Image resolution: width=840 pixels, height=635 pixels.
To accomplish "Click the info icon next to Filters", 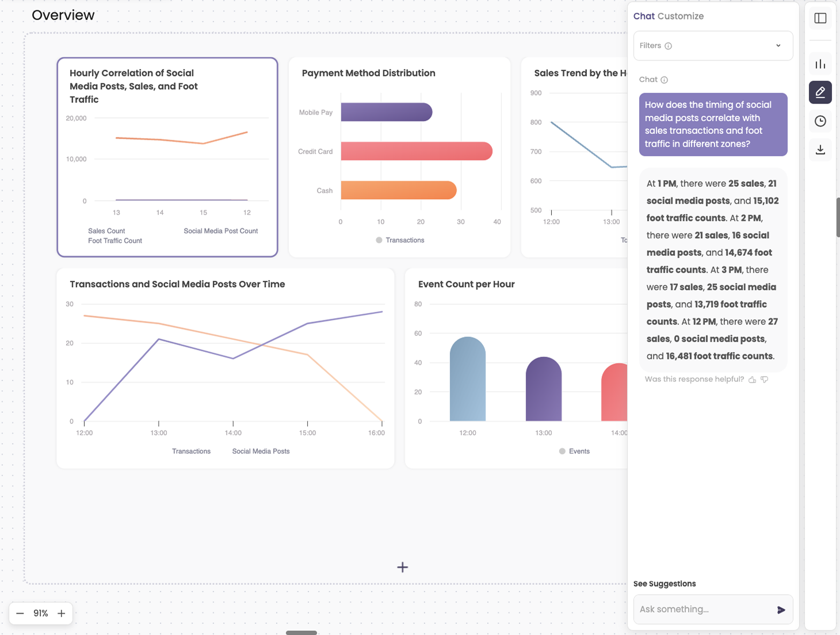I will [669, 45].
